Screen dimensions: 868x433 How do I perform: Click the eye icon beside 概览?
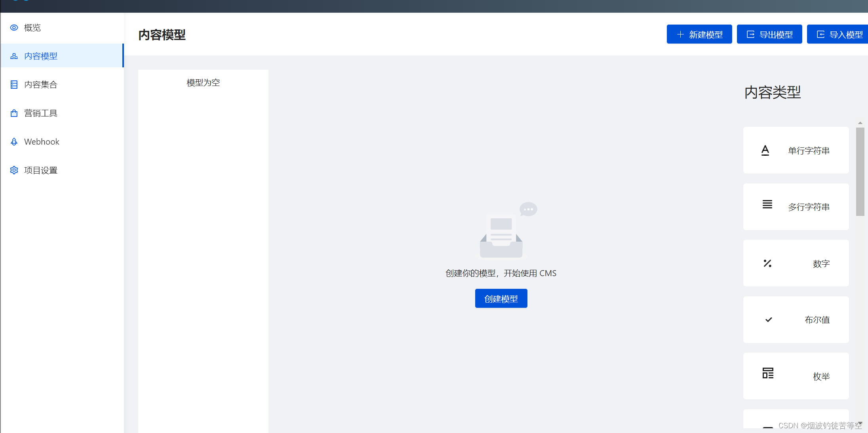pos(14,28)
